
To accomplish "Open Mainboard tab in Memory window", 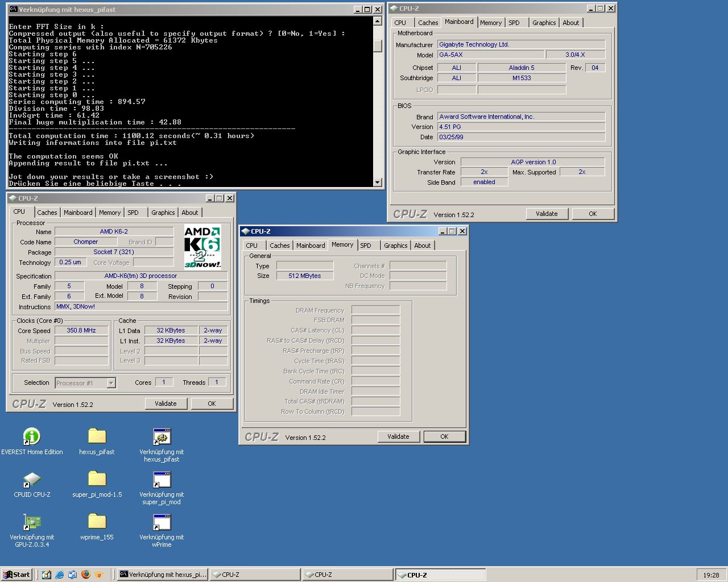I will [x=311, y=246].
